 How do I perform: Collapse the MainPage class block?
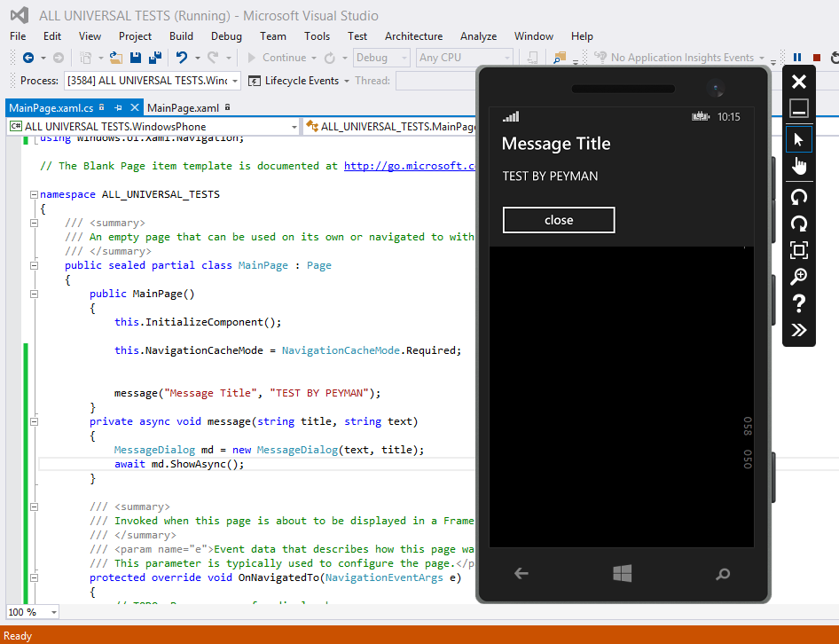[x=34, y=265]
